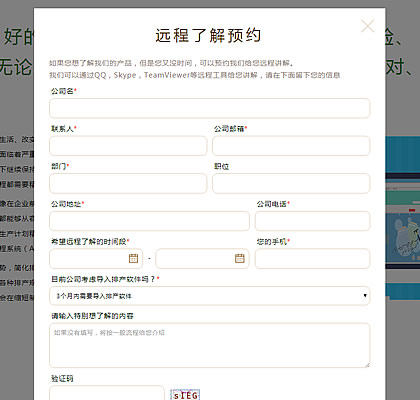The width and height of the screenshot is (420, 400).
Task: Click the 您的手机 input field
Action: pos(312,258)
